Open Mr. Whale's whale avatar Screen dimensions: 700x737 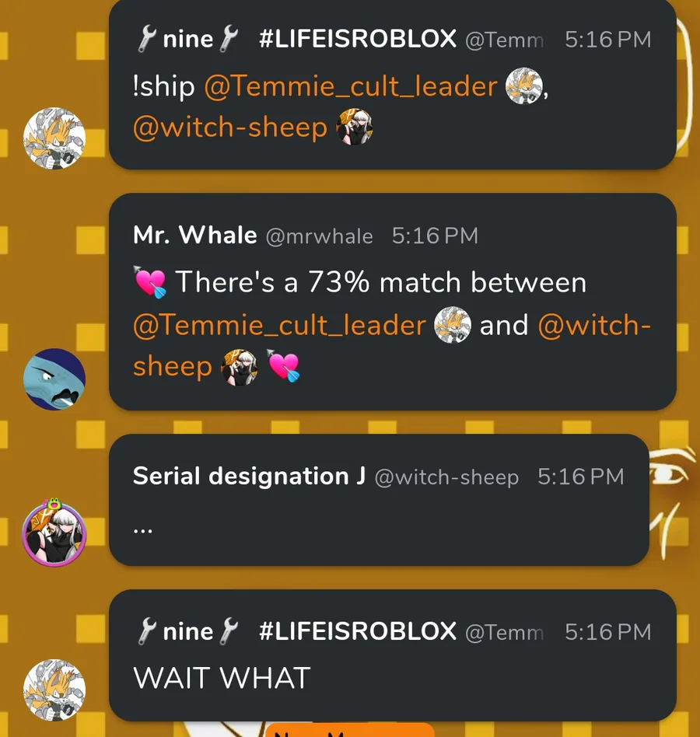click(54, 379)
